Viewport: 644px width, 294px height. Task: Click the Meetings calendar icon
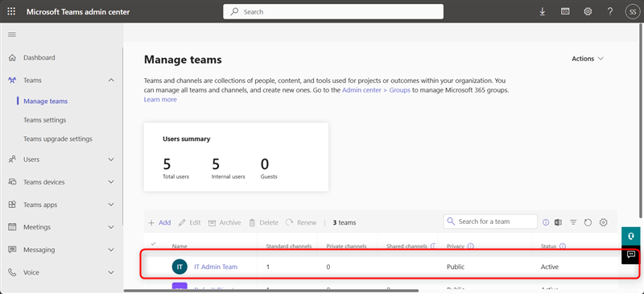12,227
